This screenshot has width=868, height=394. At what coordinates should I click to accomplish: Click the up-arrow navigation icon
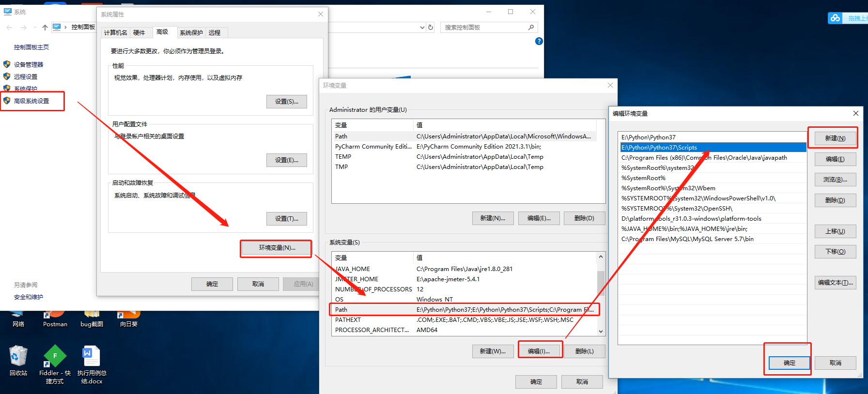pos(45,28)
